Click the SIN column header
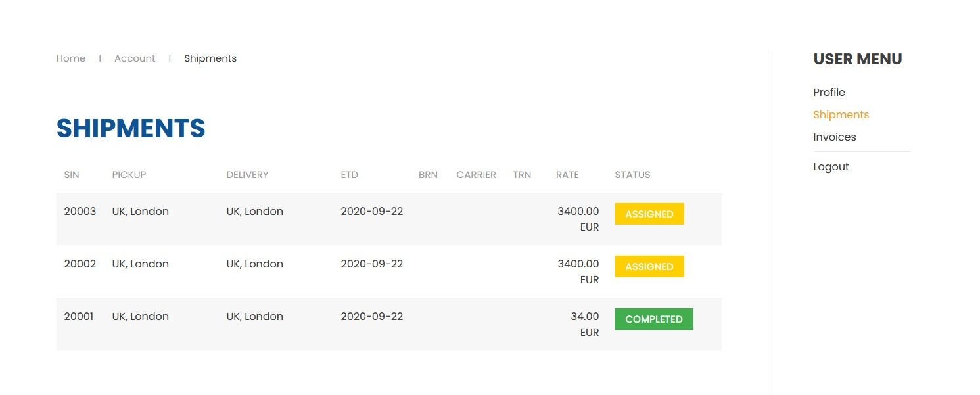This screenshot has width=980, height=395. click(72, 175)
